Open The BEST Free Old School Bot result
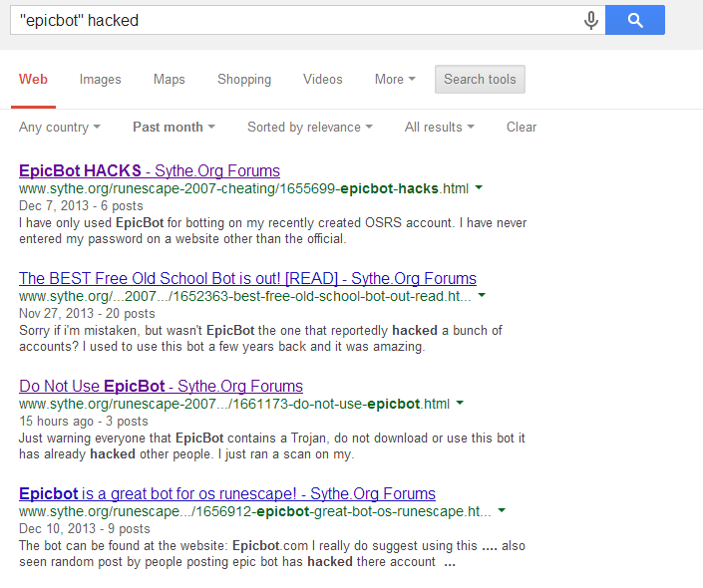Viewport: 703px width, 588px height. pyautogui.click(x=247, y=278)
